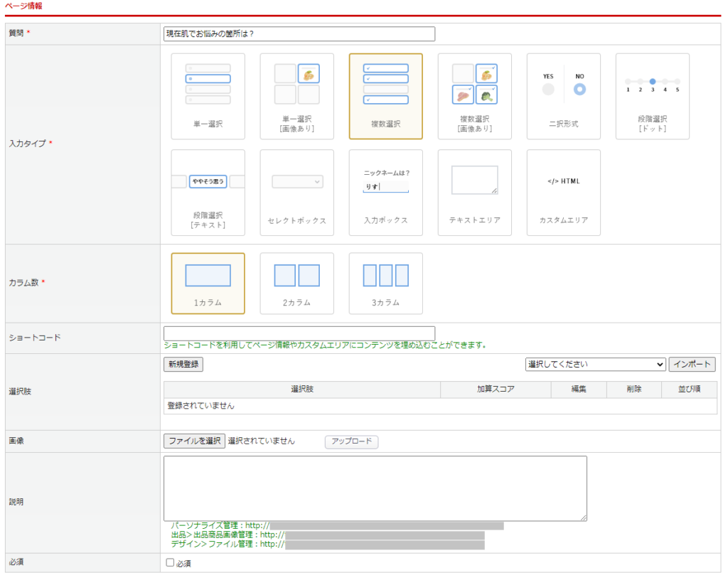Choose the セレクトボックス input type
The width and height of the screenshot is (728, 580).
tap(296, 192)
